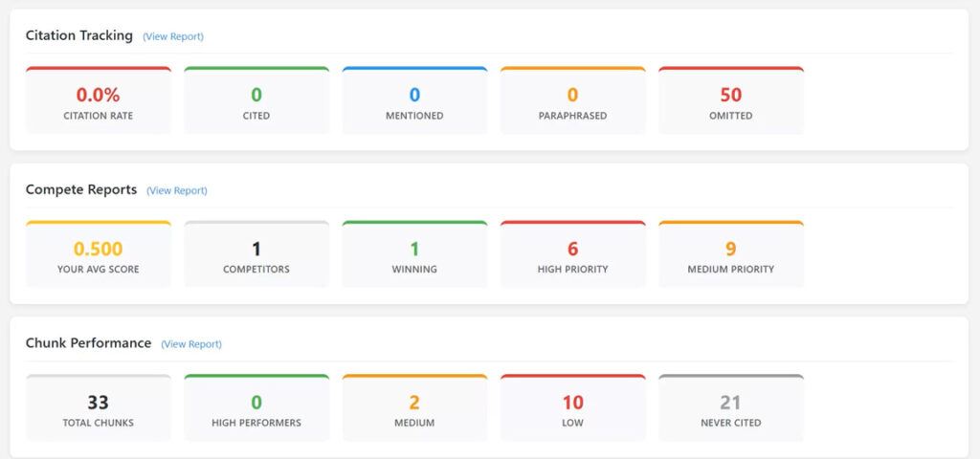The width and height of the screenshot is (980, 459).
Task: Open the Compete Reports View Report link
Action: [x=177, y=190]
